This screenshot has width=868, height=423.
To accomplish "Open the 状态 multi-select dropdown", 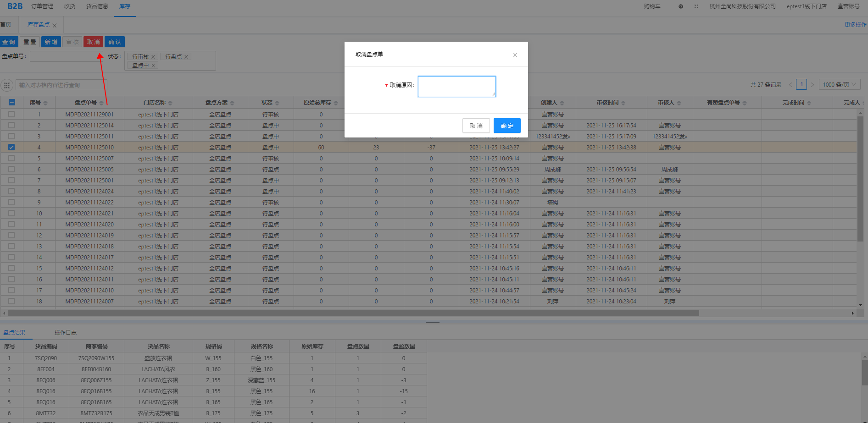I will pos(202,61).
